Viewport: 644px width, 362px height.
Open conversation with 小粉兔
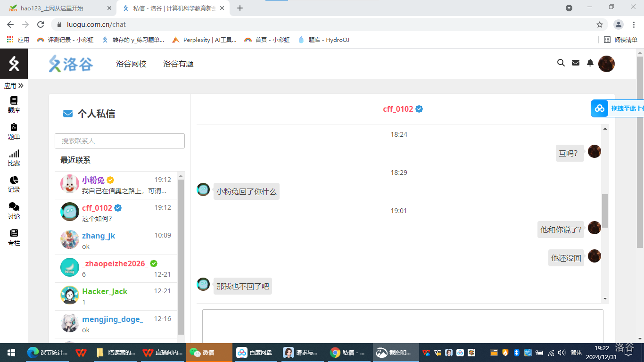point(118,185)
